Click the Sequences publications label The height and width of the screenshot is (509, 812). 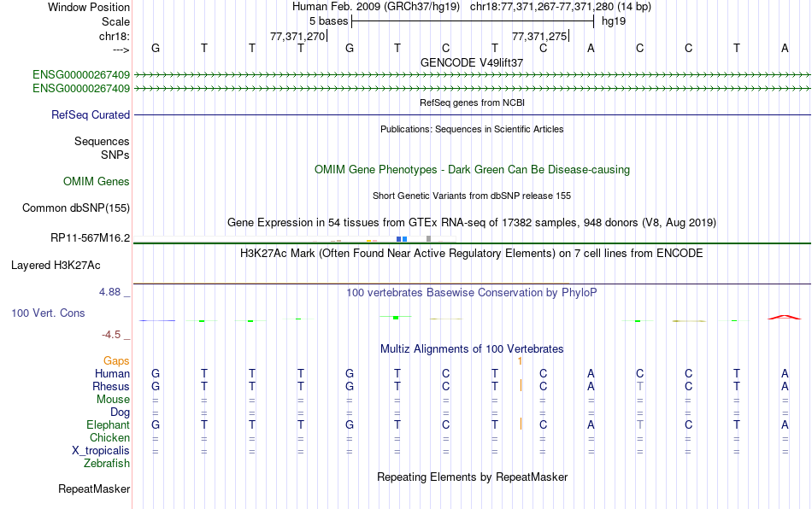102,141
